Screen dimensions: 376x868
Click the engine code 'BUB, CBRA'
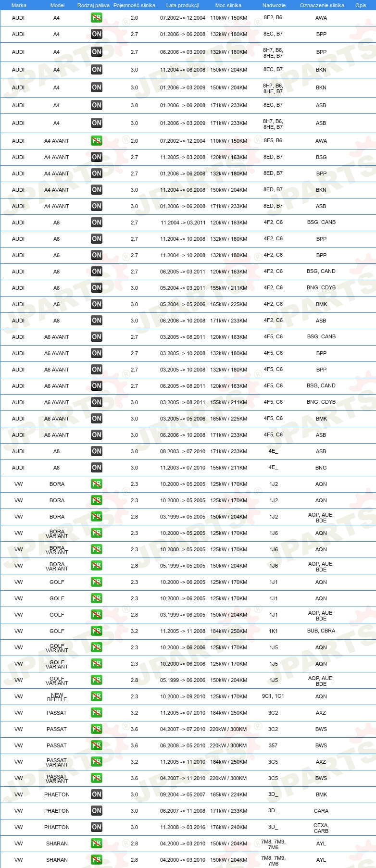tap(321, 631)
